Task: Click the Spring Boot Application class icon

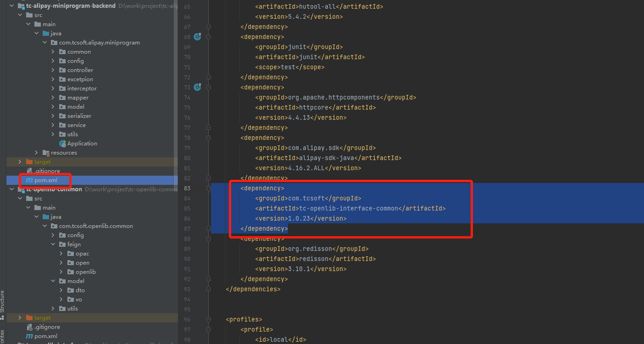Action: click(63, 144)
